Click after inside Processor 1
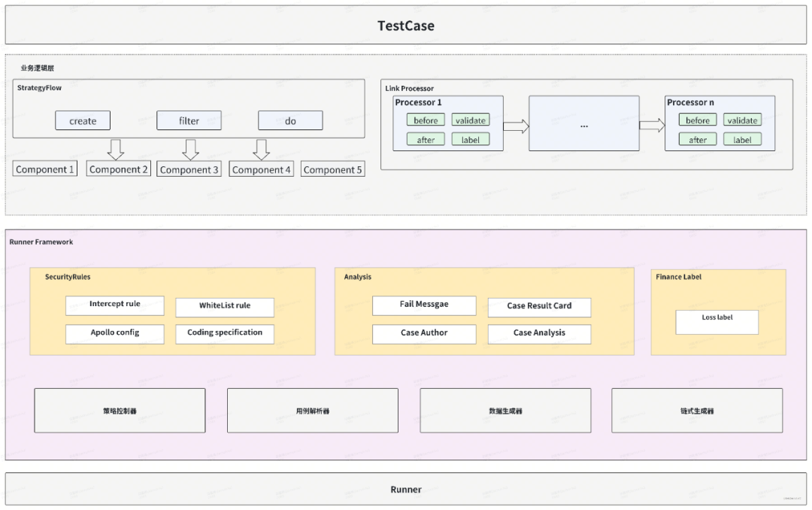The image size is (812, 510). click(x=426, y=139)
